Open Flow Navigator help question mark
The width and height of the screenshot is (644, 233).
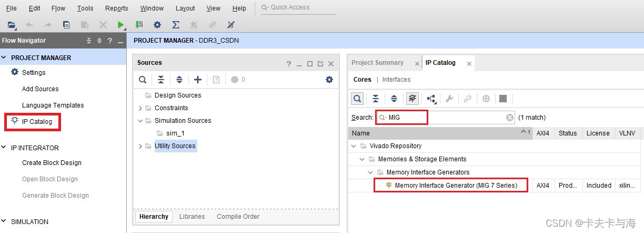click(x=109, y=41)
